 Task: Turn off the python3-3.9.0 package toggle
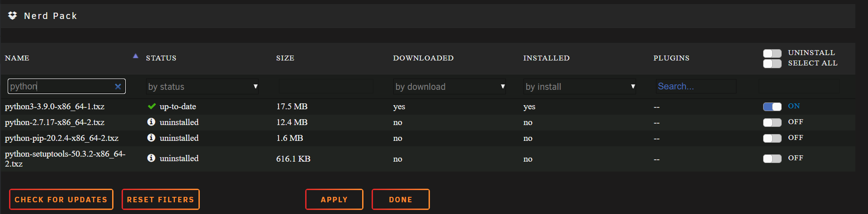click(772, 107)
